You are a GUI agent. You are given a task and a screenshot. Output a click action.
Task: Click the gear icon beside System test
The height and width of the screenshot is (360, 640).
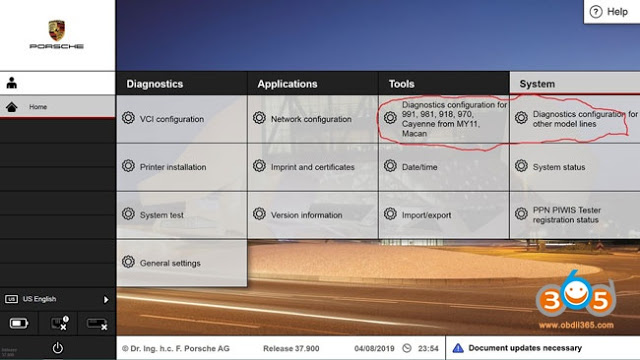[x=128, y=214]
